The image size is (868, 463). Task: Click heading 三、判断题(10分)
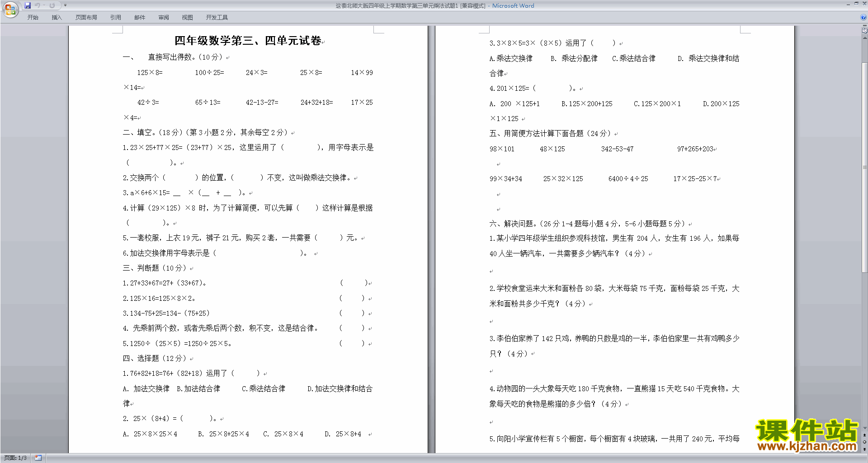[x=155, y=268]
